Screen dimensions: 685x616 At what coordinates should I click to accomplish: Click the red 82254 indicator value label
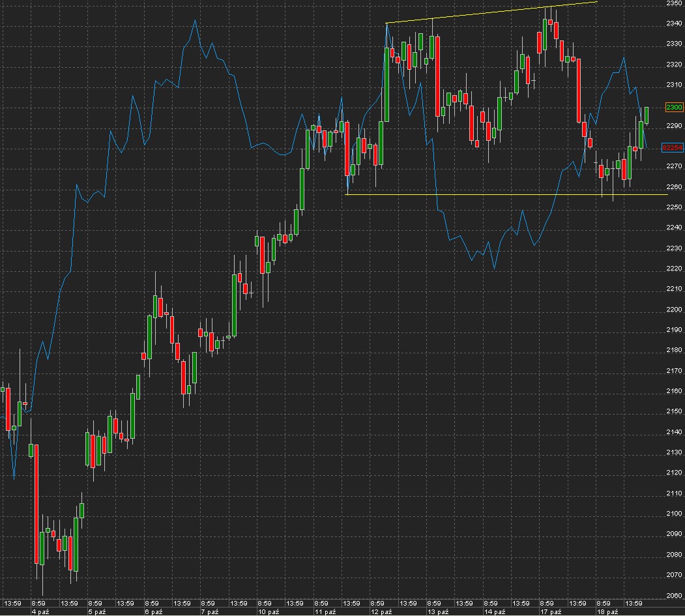coord(672,148)
